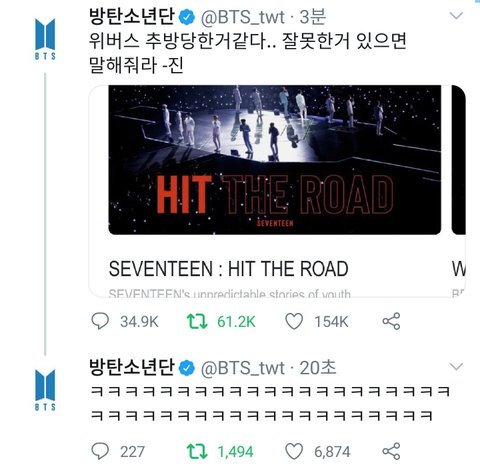The height and width of the screenshot is (469, 480).
Task: Expand options chevron on the first tweet
Action: pos(456,16)
